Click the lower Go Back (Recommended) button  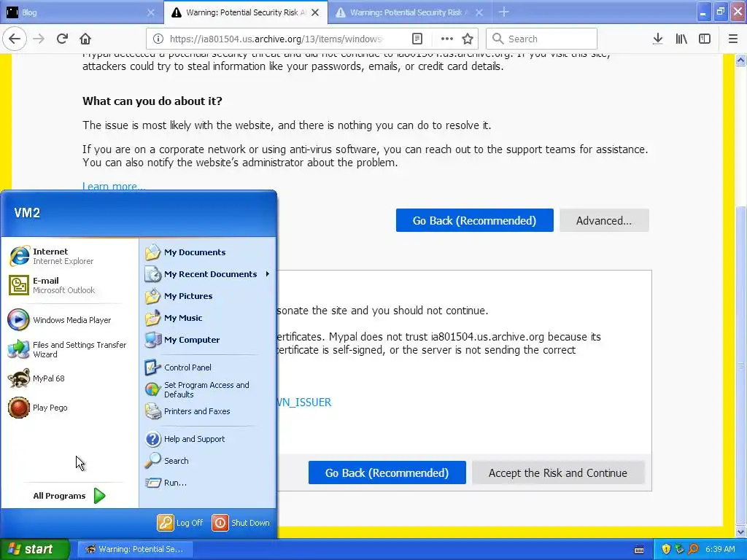pos(387,472)
